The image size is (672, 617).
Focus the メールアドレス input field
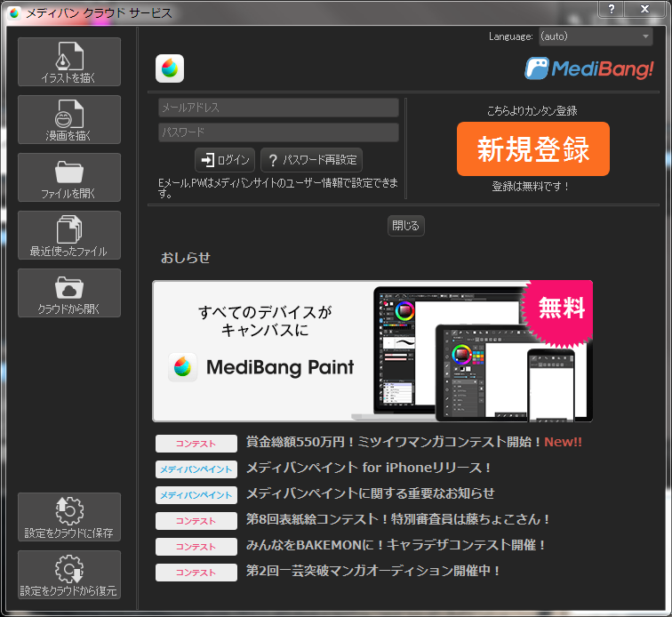[x=278, y=108]
